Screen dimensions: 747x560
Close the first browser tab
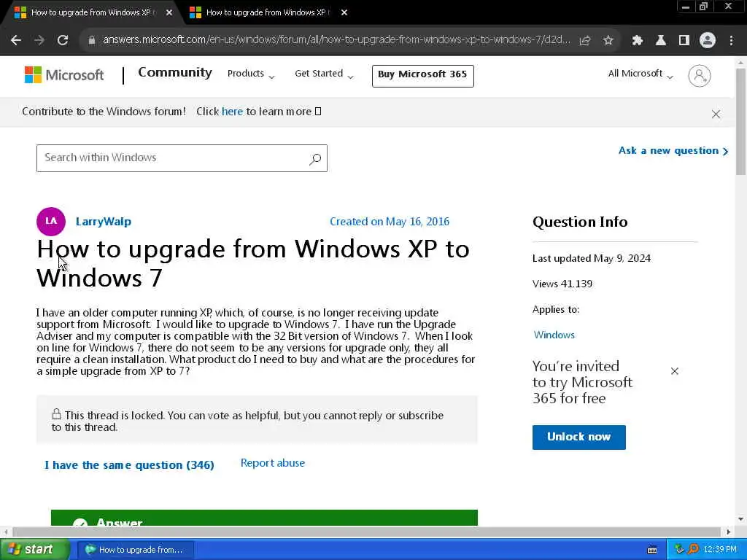(169, 12)
